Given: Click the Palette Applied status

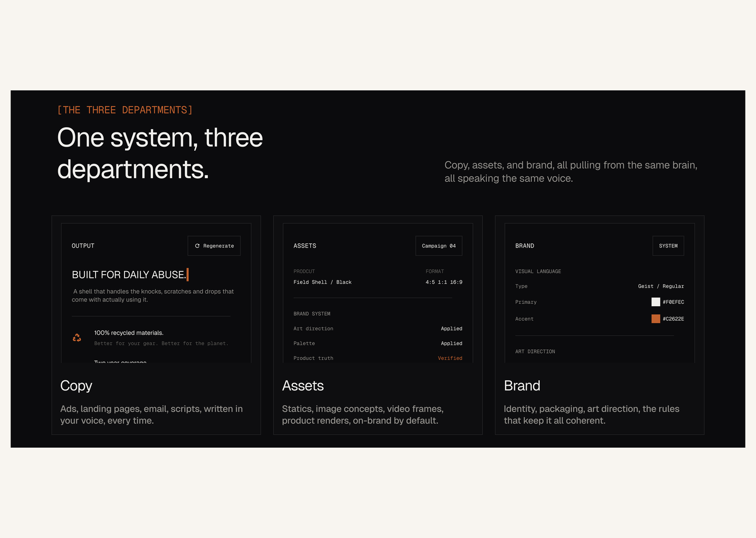Looking at the screenshot, I should [451, 344].
